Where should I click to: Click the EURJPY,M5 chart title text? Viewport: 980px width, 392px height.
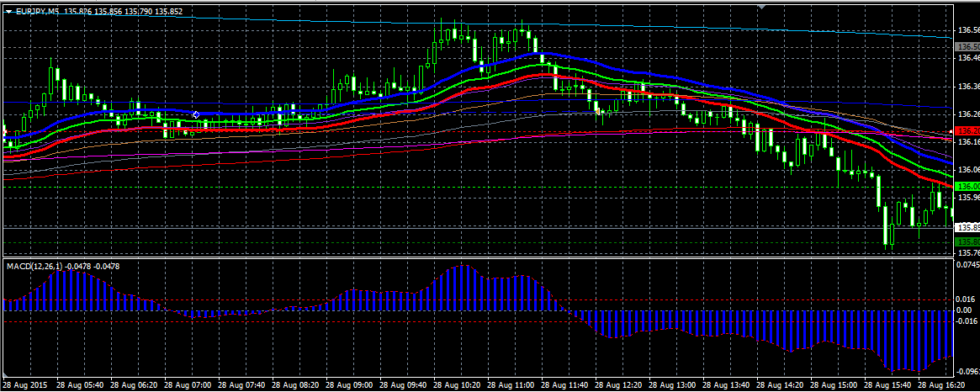36,11
